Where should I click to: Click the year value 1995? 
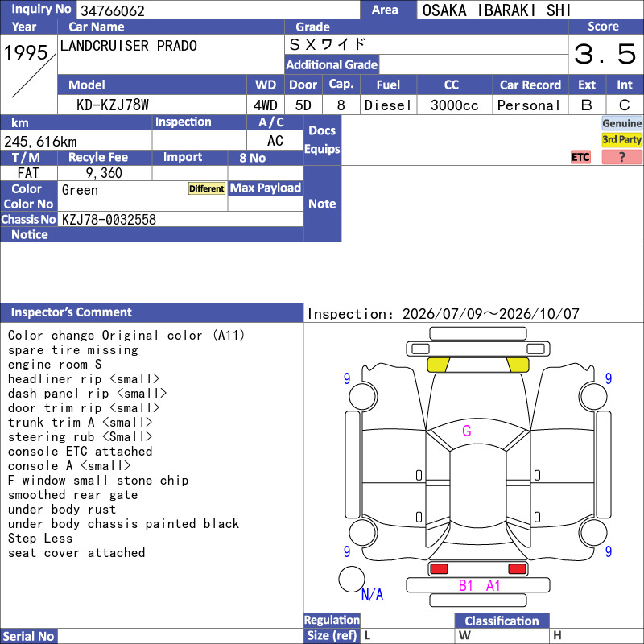point(26,52)
